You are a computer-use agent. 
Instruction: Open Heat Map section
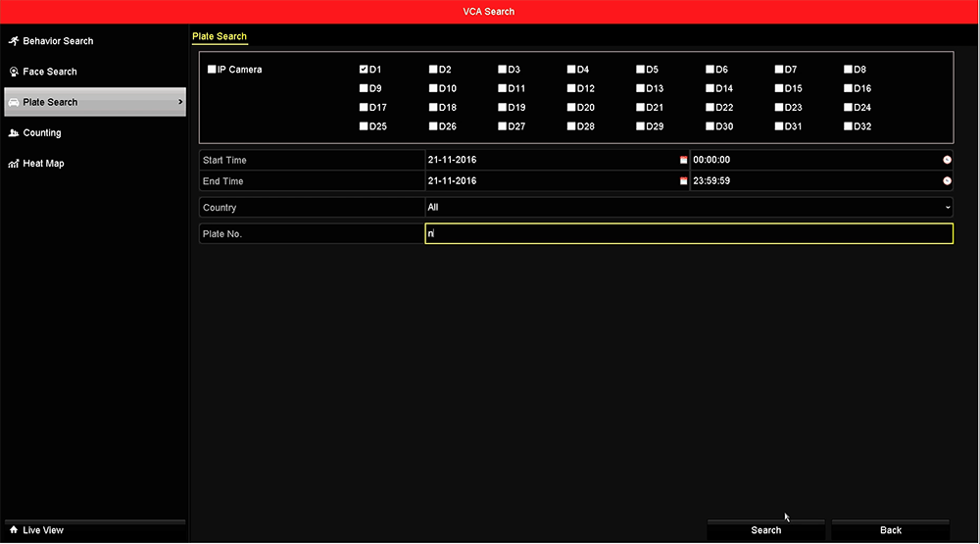click(95, 164)
